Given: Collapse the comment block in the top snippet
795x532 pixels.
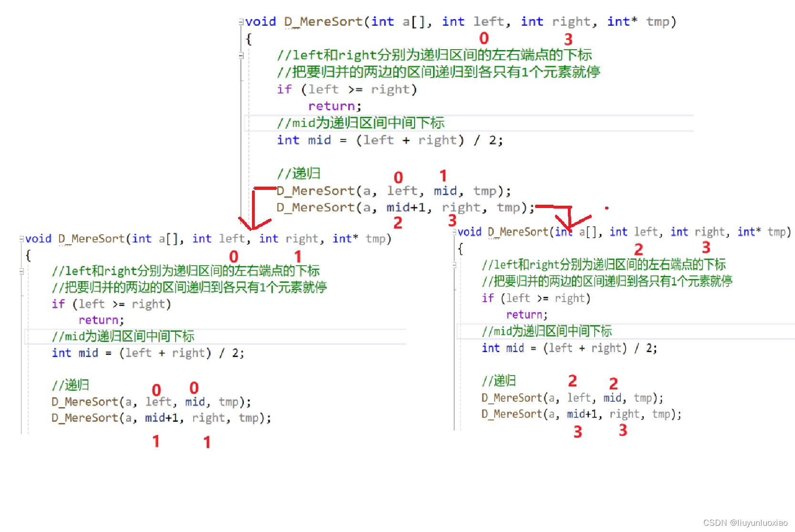Looking at the screenshot, I should pyautogui.click(x=241, y=55).
